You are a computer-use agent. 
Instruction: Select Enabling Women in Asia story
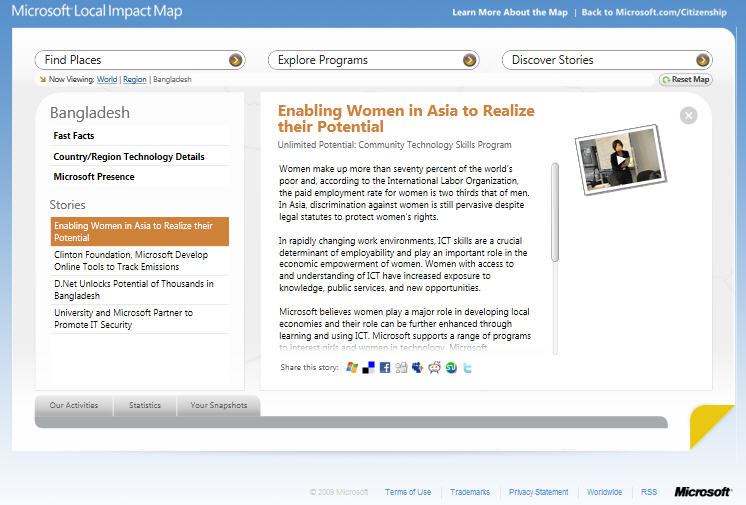click(x=139, y=232)
